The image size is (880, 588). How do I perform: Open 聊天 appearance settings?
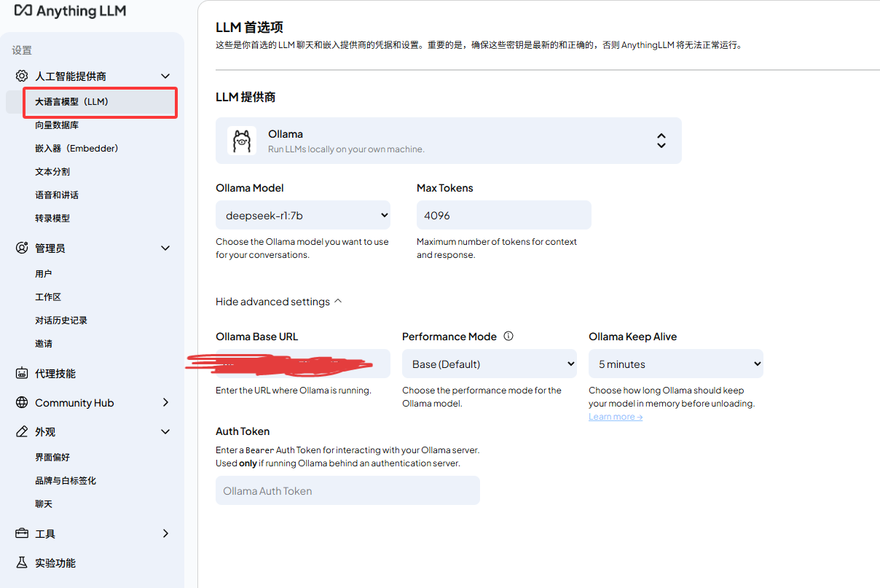tap(44, 504)
